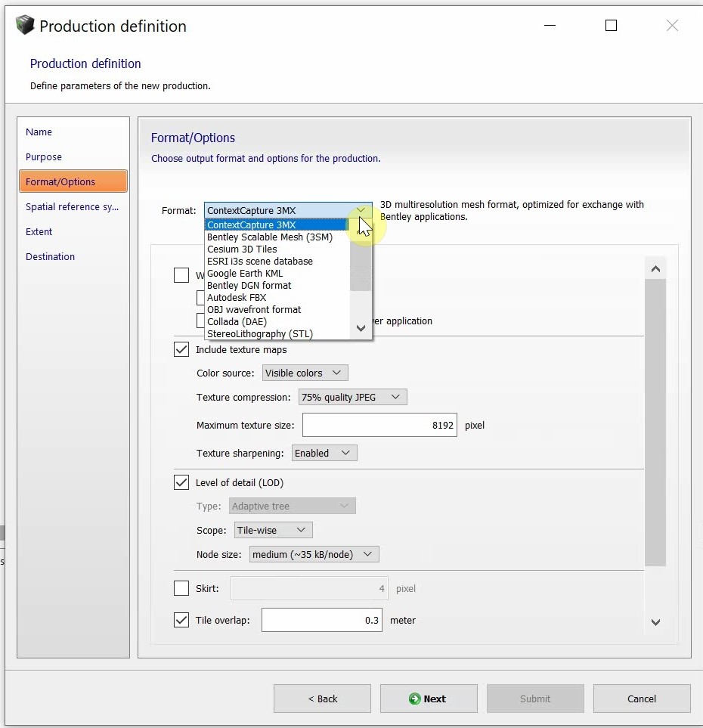
Task: Open the Node size dropdown
Action: [x=314, y=554]
